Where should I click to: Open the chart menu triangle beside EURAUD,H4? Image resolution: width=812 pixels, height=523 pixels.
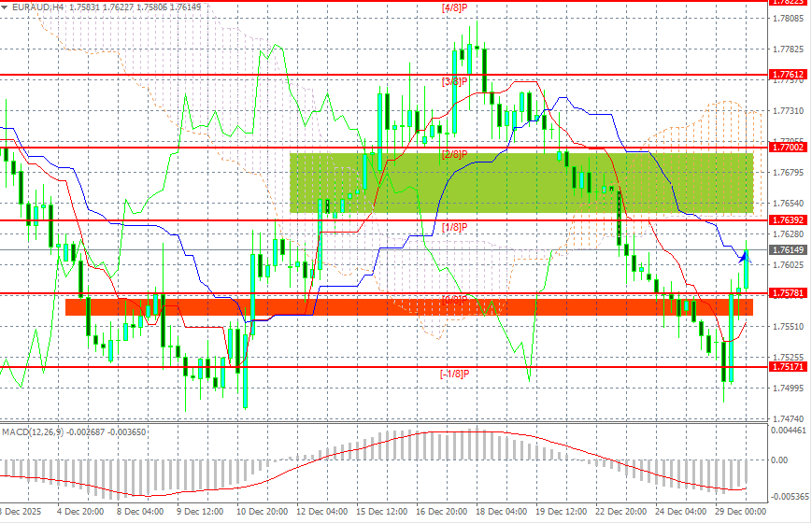(5, 7)
